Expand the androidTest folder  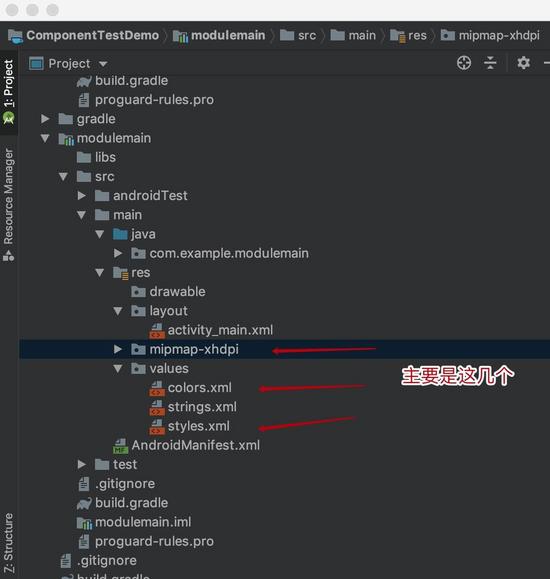(82, 195)
